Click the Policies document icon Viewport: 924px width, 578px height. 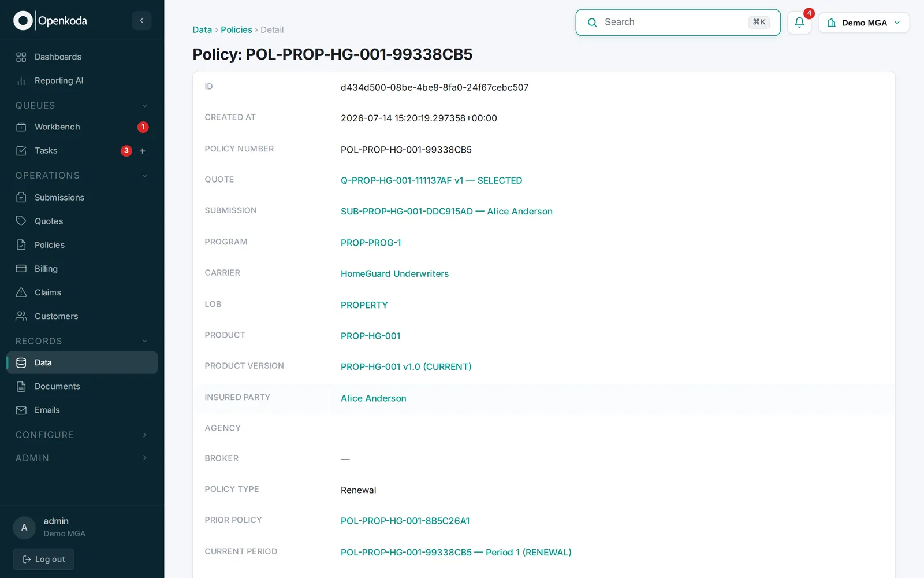[21, 245]
